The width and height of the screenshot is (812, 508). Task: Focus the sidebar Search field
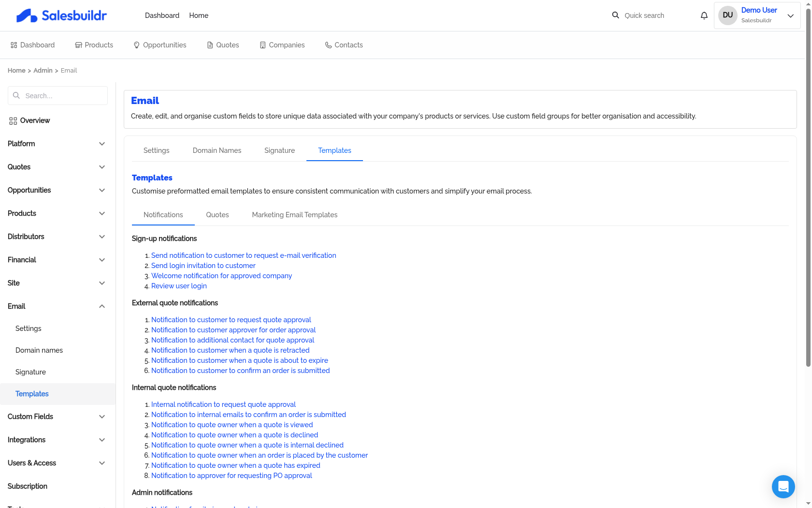pyautogui.click(x=58, y=96)
